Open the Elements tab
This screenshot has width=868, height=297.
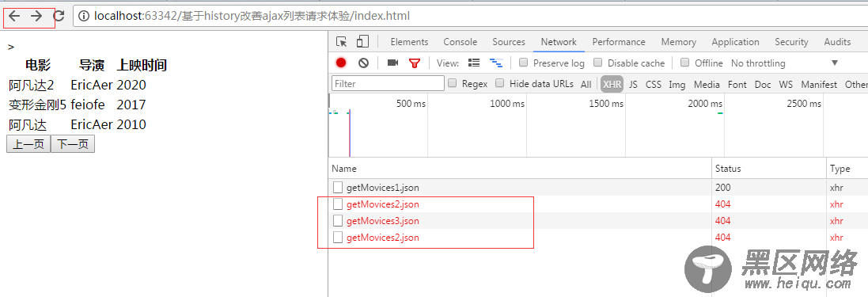[x=410, y=42]
